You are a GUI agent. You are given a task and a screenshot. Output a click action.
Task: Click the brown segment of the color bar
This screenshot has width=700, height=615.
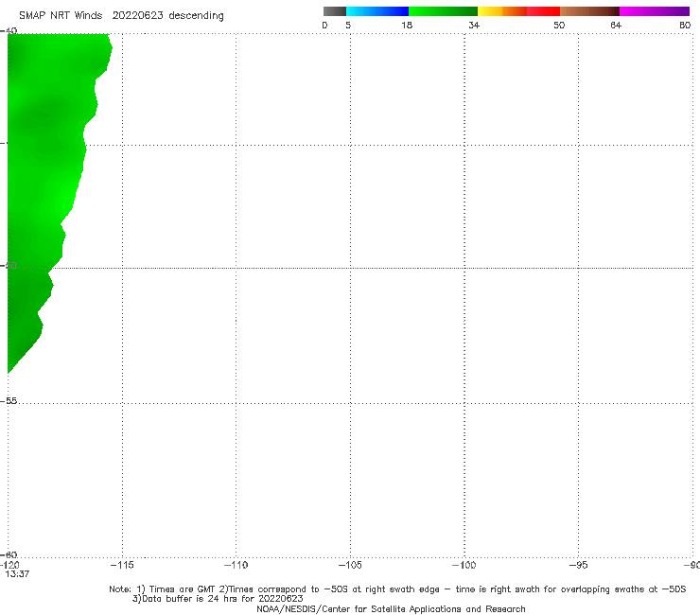(x=589, y=11)
